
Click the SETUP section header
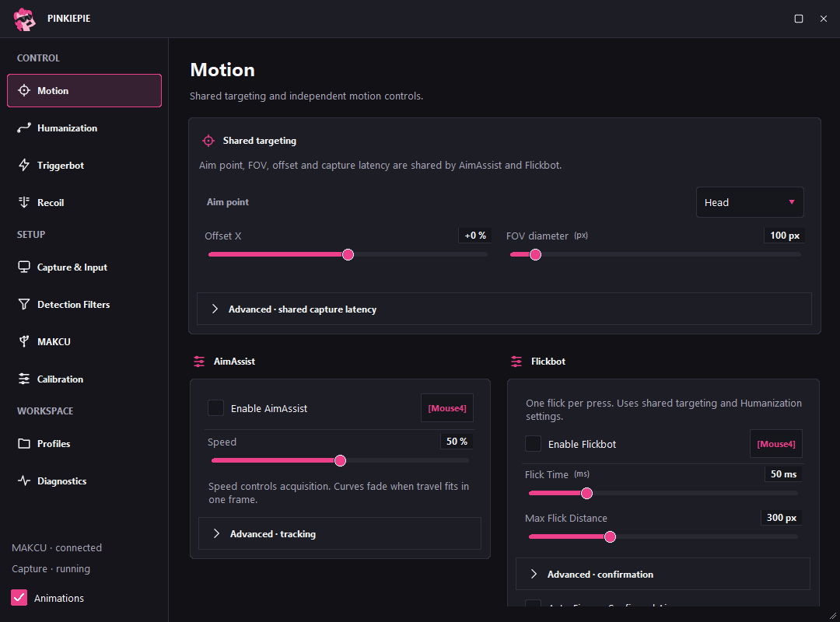(x=31, y=234)
